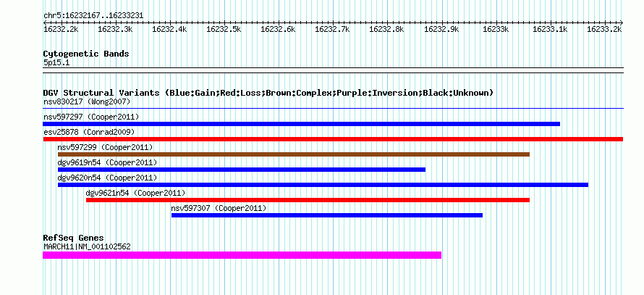The height and width of the screenshot is (295, 644).
Task: Click the RefSeq Genes track heading
Action: tap(74, 238)
